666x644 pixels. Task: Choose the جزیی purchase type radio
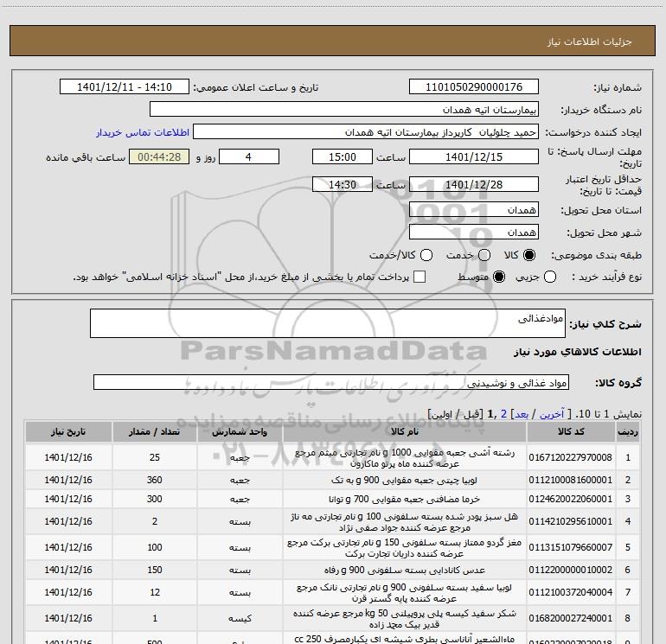[x=550, y=277]
